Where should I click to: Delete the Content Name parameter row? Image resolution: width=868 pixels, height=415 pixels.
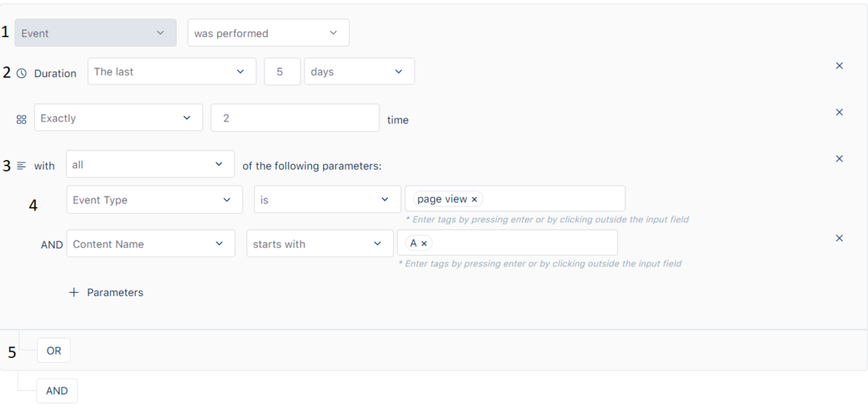[839, 238]
